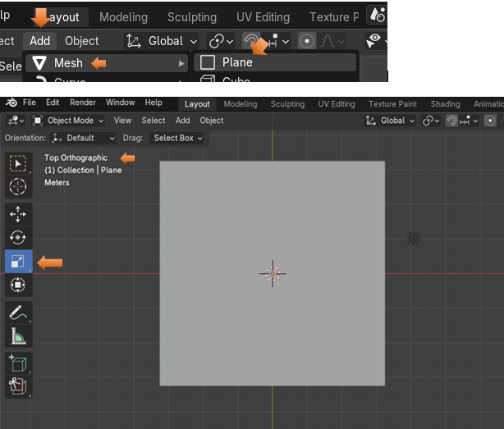
Task: Select the Scale tool in left toolbar
Action: 18,262
